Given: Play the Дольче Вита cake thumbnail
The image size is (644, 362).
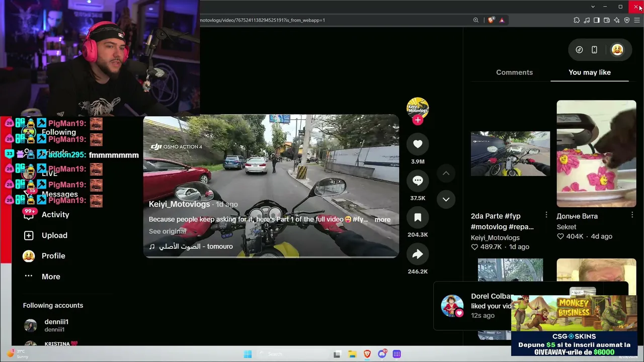Looking at the screenshot, I should 596,154.
